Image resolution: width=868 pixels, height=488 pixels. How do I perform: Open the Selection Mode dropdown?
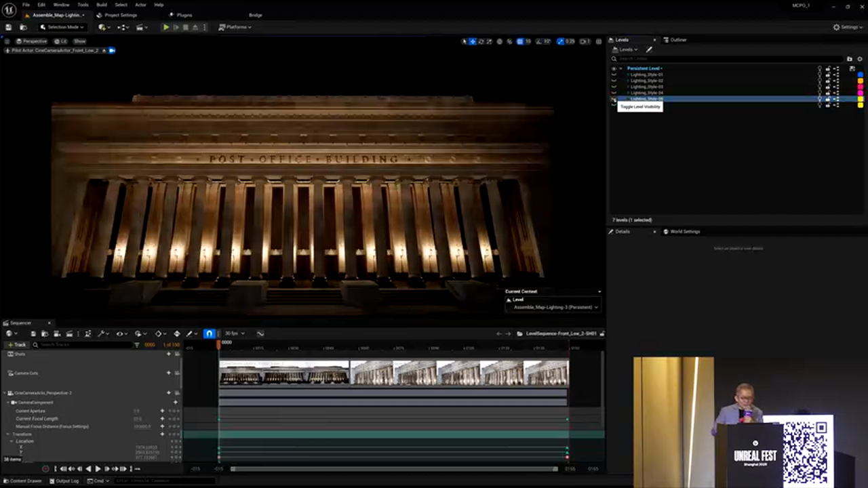point(62,27)
